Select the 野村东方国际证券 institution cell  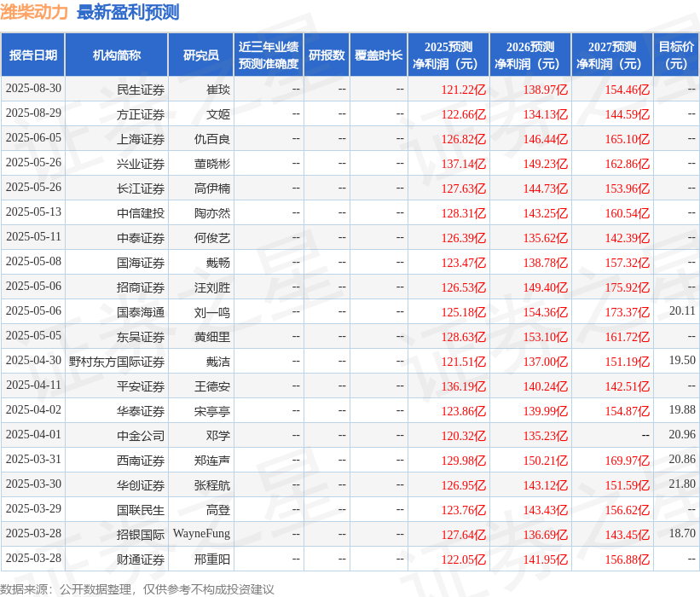click(x=117, y=362)
